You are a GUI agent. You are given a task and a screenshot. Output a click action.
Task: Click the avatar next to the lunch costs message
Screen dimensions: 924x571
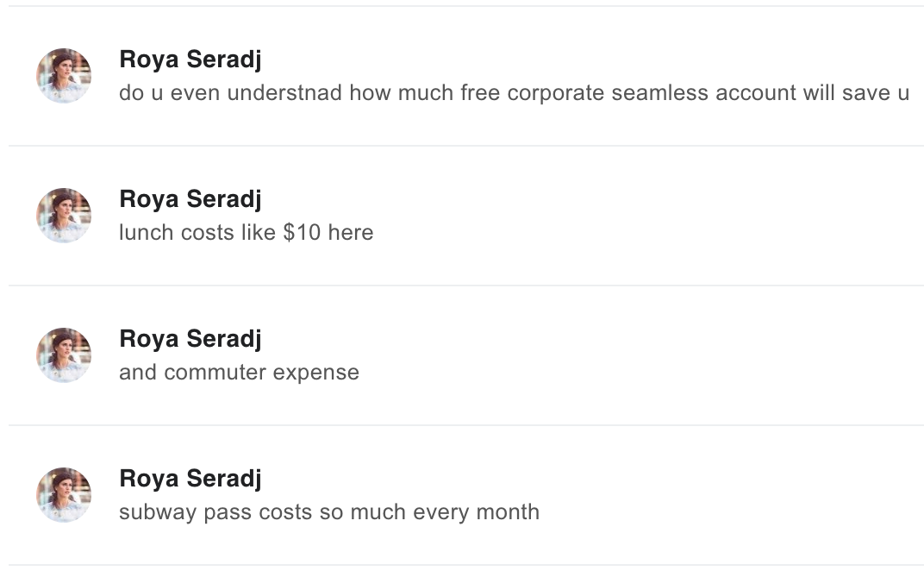(x=64, y=216)
